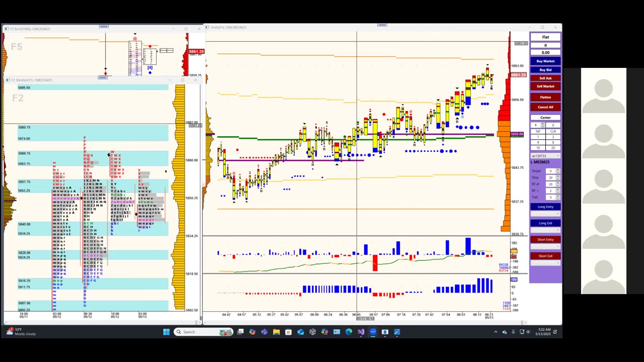Click the 3m MESM25 chart window icon
The height and width of the screenshot is (362, 644).
pos(207,27)
